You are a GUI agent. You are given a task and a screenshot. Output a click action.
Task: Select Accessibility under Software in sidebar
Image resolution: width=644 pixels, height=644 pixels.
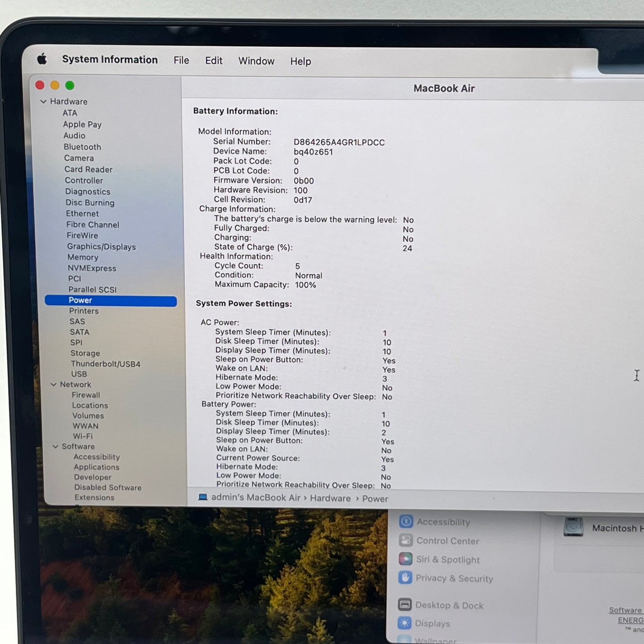coord(97,457)
